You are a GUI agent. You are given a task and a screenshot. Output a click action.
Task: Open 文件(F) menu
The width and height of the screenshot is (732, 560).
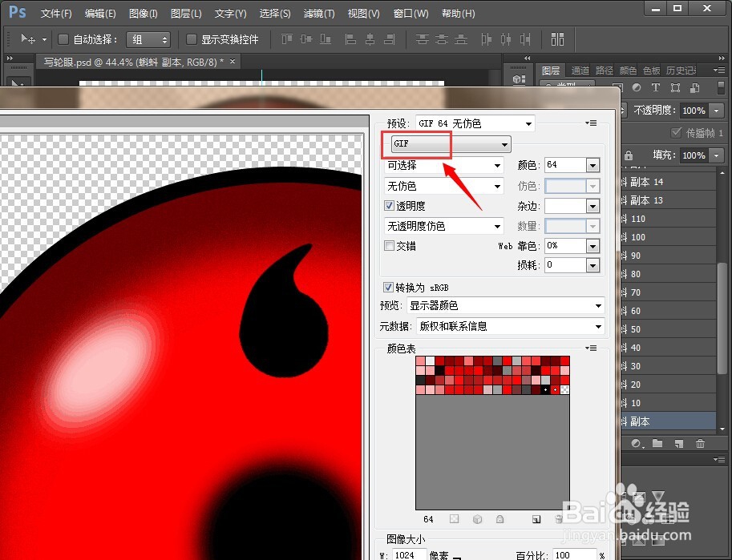click(56, 14)
